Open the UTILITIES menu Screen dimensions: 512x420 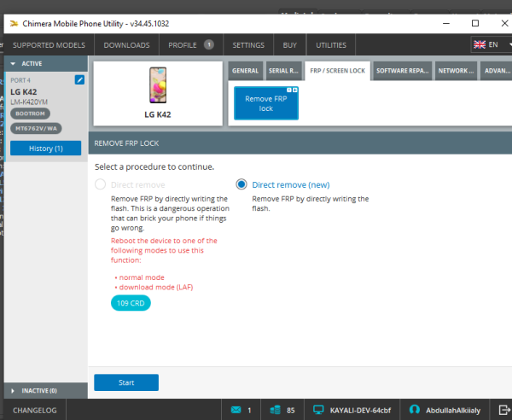point(331,45)
